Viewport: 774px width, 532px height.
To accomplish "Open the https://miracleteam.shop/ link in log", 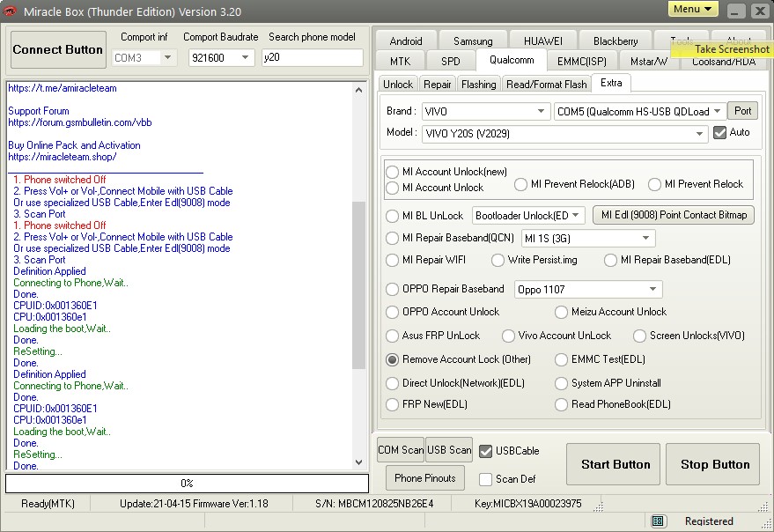I will [63, 157].
